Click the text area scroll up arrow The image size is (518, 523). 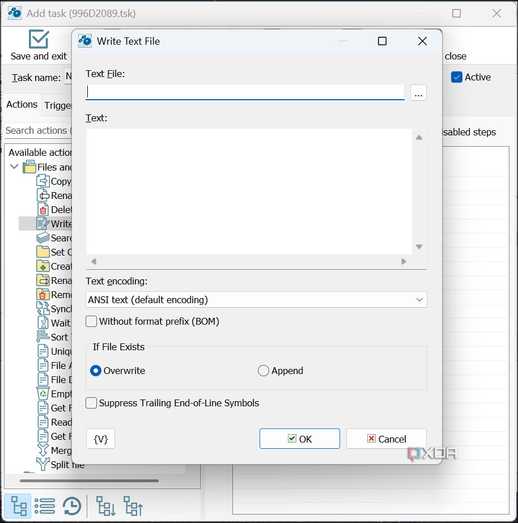tap(419, 137)
